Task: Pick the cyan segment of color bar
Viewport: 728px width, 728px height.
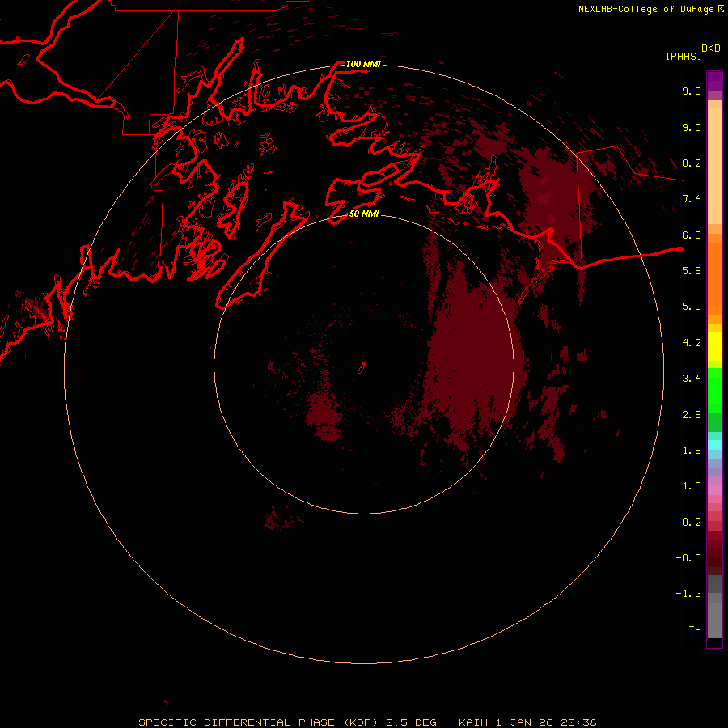Action: pos(714,445)
